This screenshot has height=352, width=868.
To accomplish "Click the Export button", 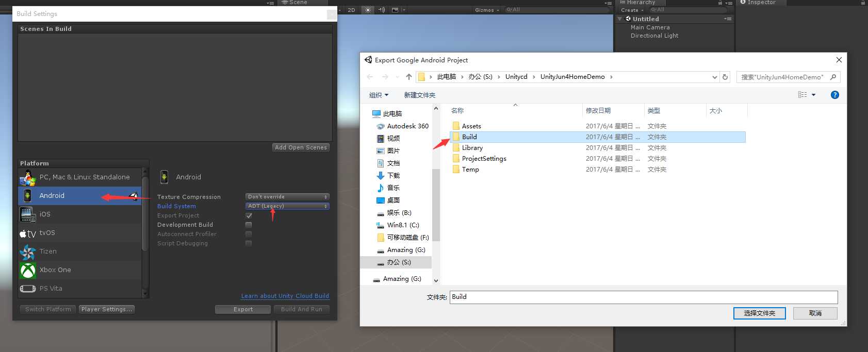I will [243, 309].
